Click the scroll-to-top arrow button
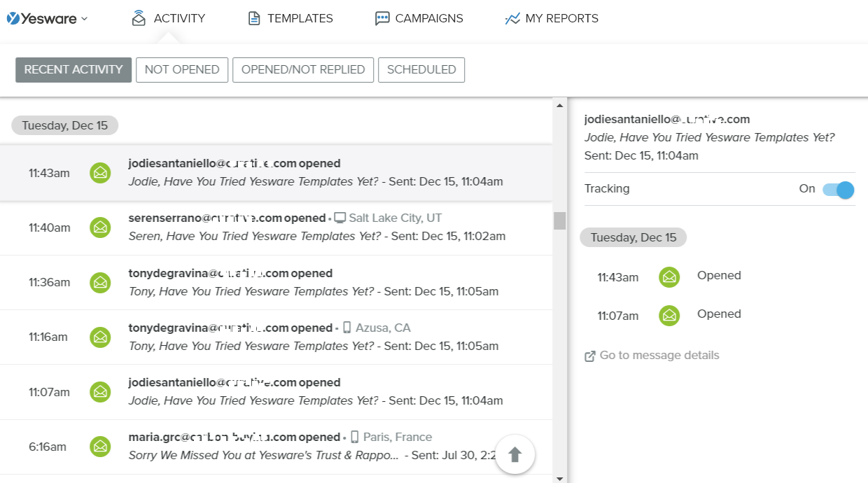Screen dimensions: 868x483 click(514, 454)
